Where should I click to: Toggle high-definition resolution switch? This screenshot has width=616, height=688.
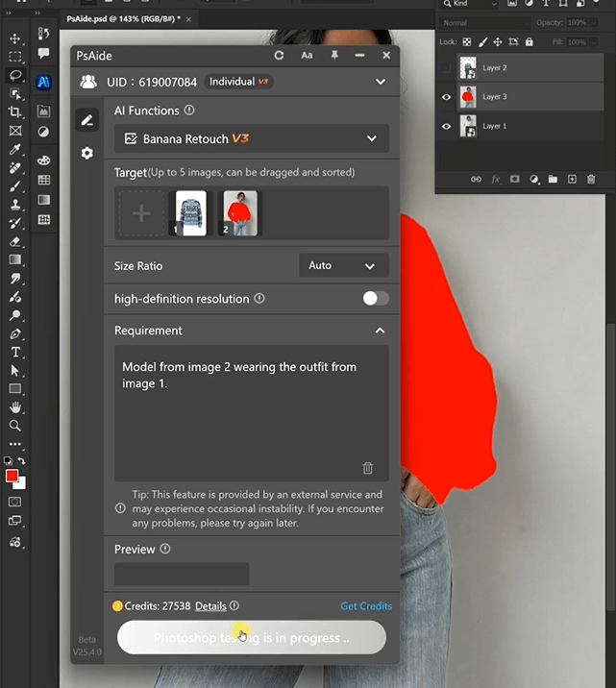(x=376, y=299)
